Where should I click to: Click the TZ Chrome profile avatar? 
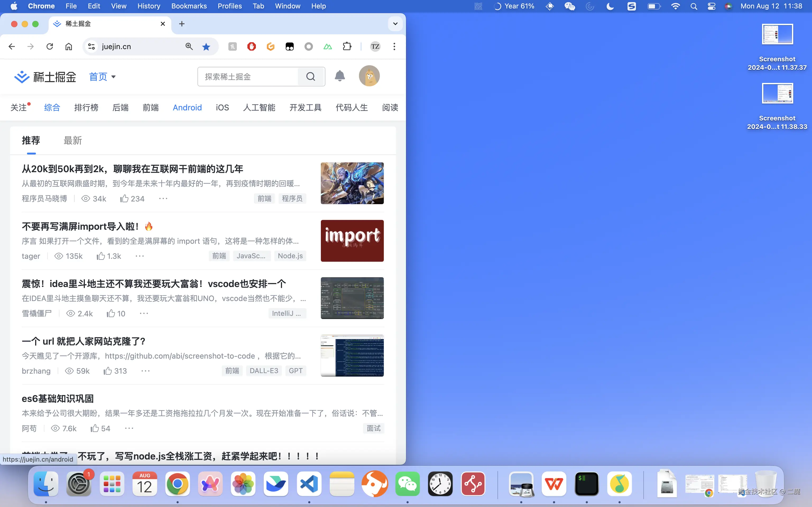(375, 46)
